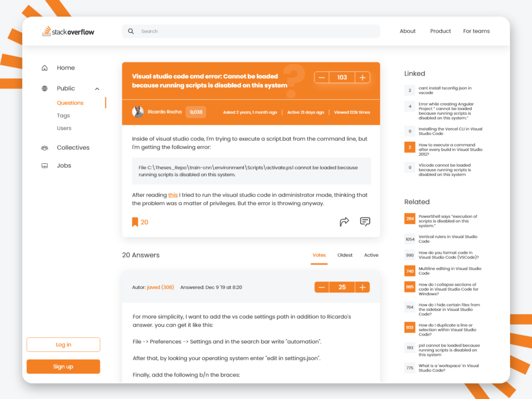Open Jobs in the sidebar
The image size is (532, 399).
pos(64,166)
